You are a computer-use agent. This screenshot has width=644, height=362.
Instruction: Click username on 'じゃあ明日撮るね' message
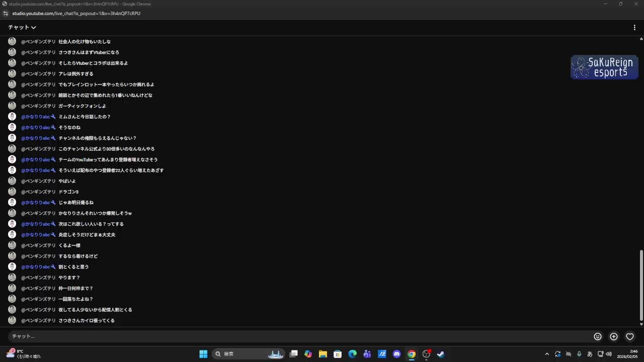click(36, 203)
